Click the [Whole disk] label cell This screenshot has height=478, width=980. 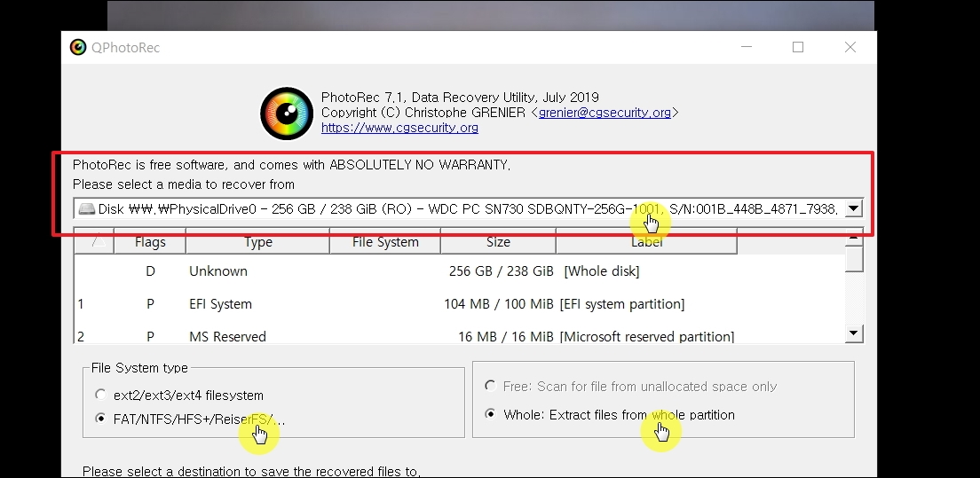click(x=601, y=271)
